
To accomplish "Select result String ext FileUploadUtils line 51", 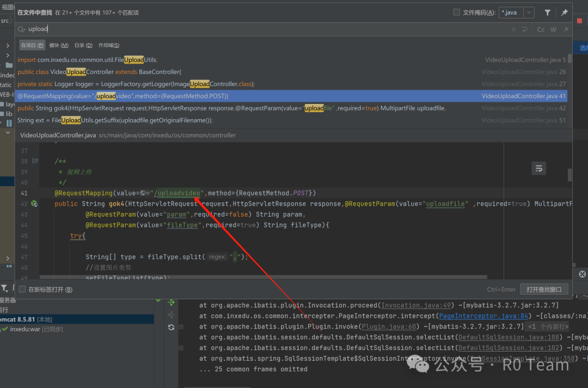I will [x=291, y=120].
